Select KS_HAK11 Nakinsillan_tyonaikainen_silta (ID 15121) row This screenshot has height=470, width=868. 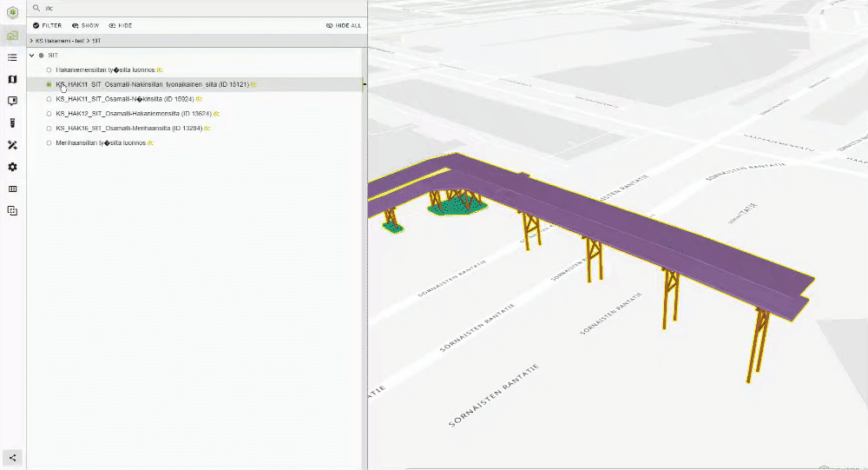[x=194, y=84]
